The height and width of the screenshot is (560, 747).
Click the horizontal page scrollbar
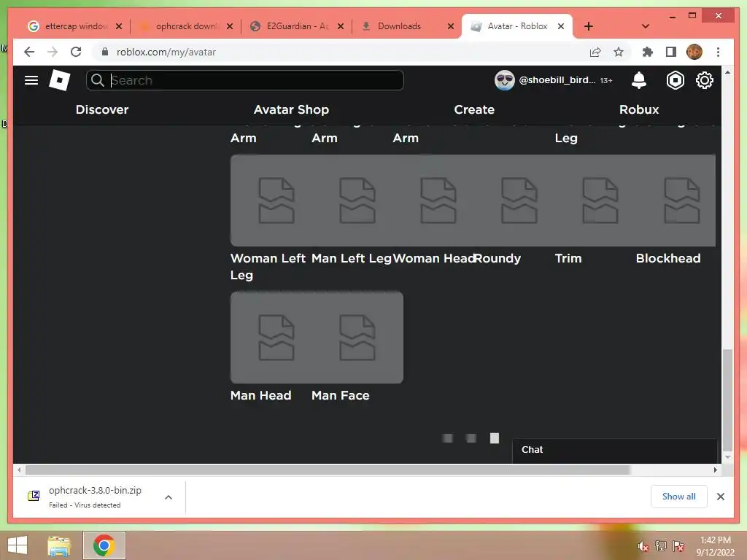[x=328, y=470]
